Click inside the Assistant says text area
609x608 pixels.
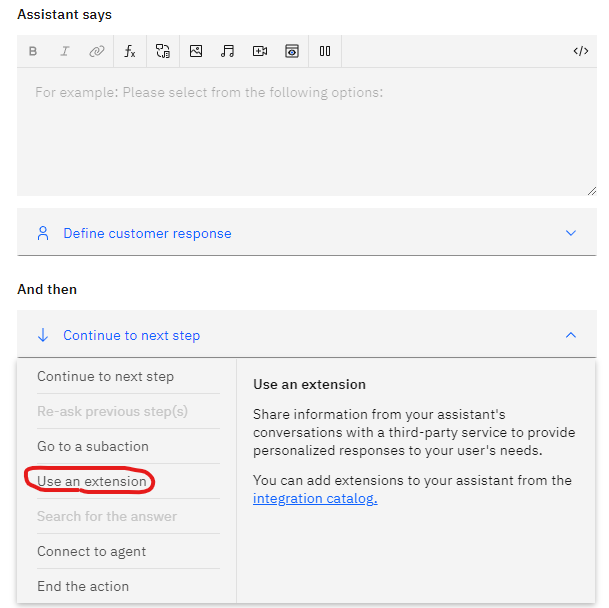[307, 132]
